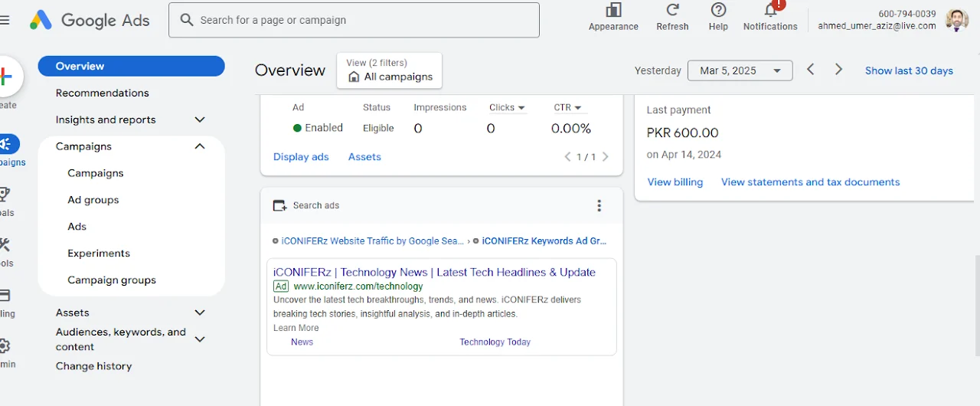The height and width of the screenshot is (406, 980).
Task: Click the account profile avatar
Action: click(x=957, y=20)
